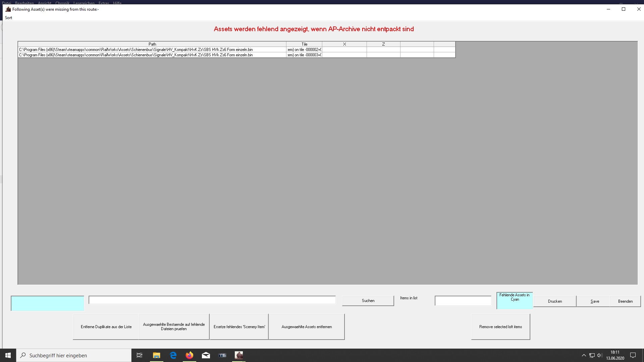
Task: Click the search text input field
Action: (212, 300)
